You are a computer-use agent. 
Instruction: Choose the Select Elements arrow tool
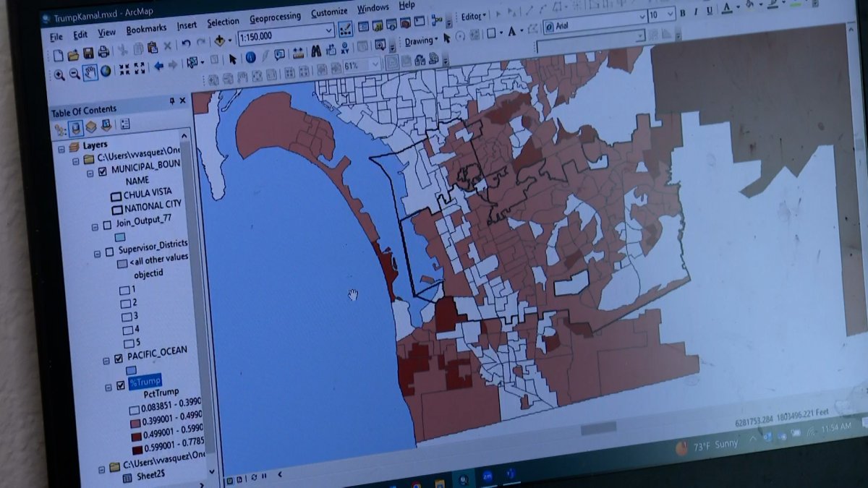232,59
